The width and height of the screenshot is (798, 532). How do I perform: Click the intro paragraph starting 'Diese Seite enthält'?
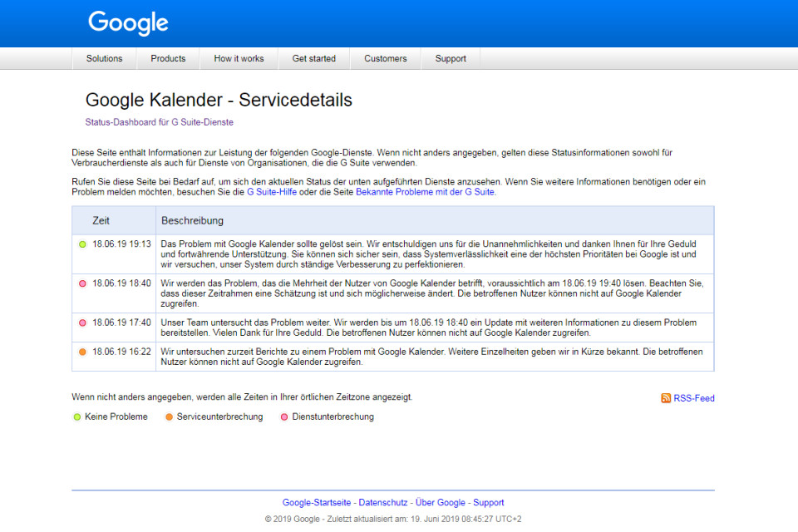pos(372,158)
